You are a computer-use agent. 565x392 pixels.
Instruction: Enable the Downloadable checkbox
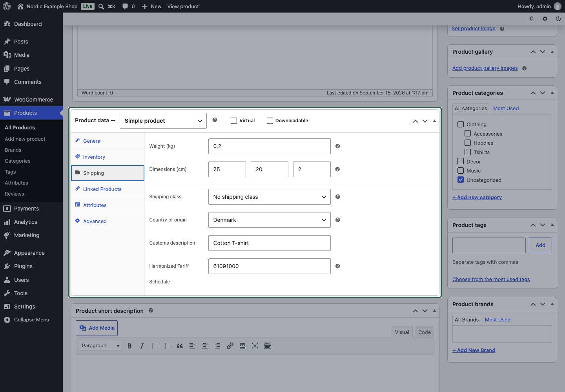pos(270,121)
